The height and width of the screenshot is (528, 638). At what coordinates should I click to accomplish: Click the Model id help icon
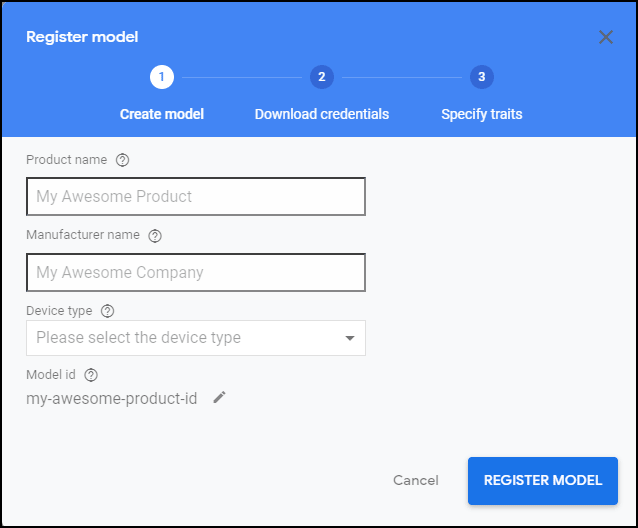point(91,375)
